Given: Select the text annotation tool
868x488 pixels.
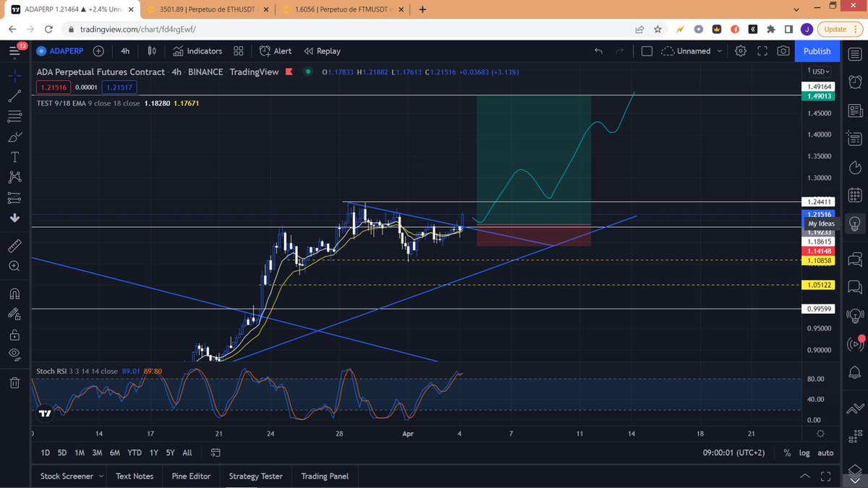Looking at the screenshot, I should (x=14, y=157).
